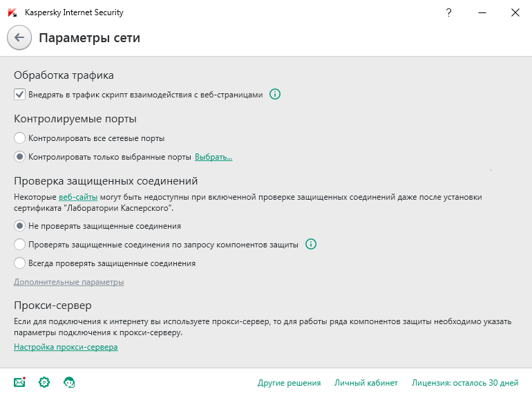The width and height of the screenshot is (532, 396).
Task: Open 'Другие решения' in footer
Action: pos(289,382)
